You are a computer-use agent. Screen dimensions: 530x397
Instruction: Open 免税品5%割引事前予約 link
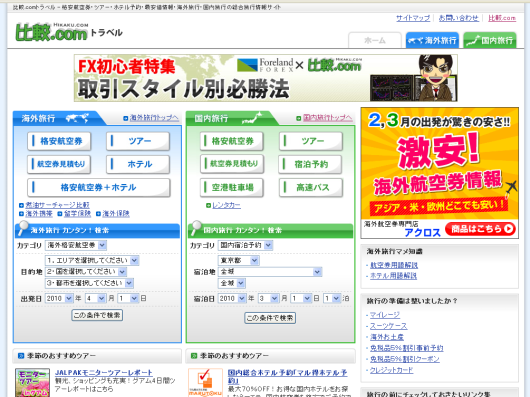click(x=406, y=348)
